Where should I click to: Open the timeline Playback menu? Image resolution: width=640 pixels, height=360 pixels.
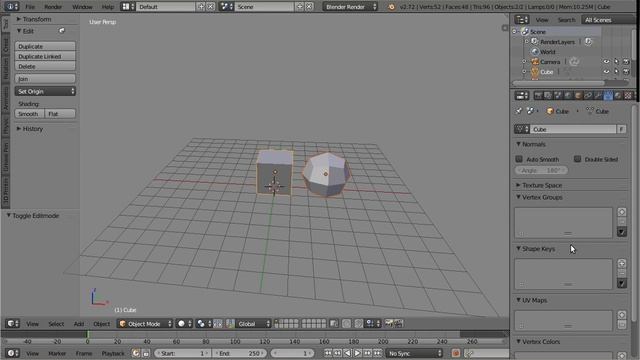(x=113, y=353)
